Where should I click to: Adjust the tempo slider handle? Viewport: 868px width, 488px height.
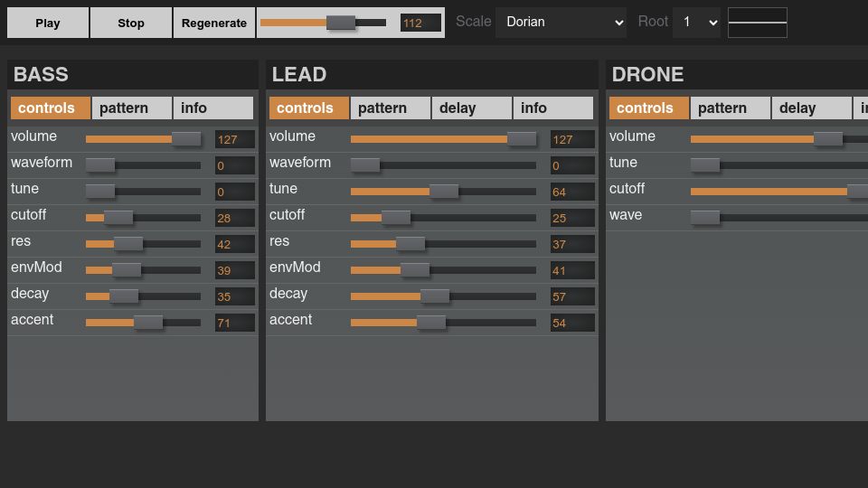tap(341, 23)
